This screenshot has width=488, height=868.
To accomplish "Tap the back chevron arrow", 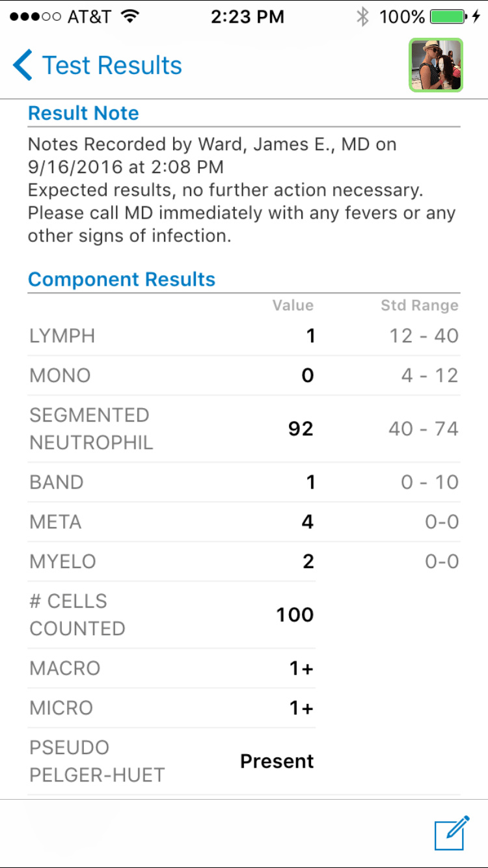I will tap(23, 66).
